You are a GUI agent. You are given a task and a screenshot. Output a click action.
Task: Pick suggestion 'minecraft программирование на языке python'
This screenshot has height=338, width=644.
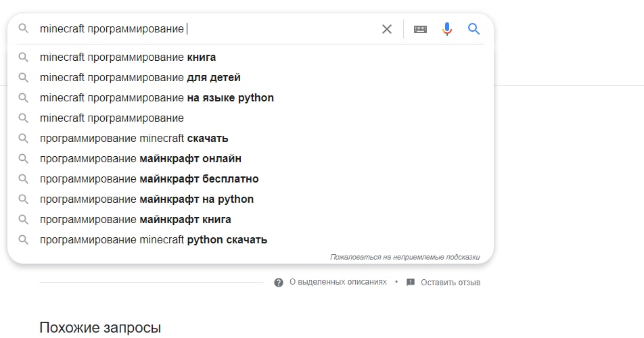(250, 97)
